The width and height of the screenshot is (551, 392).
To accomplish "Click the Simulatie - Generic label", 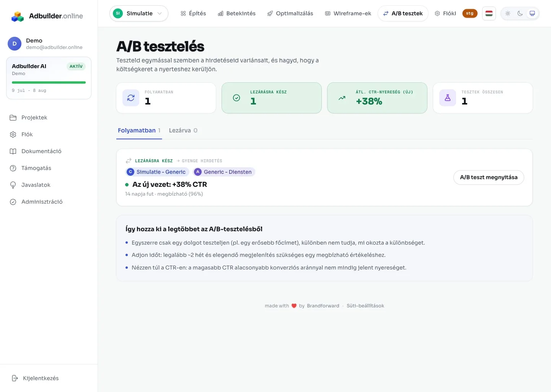I will point(161,172).
